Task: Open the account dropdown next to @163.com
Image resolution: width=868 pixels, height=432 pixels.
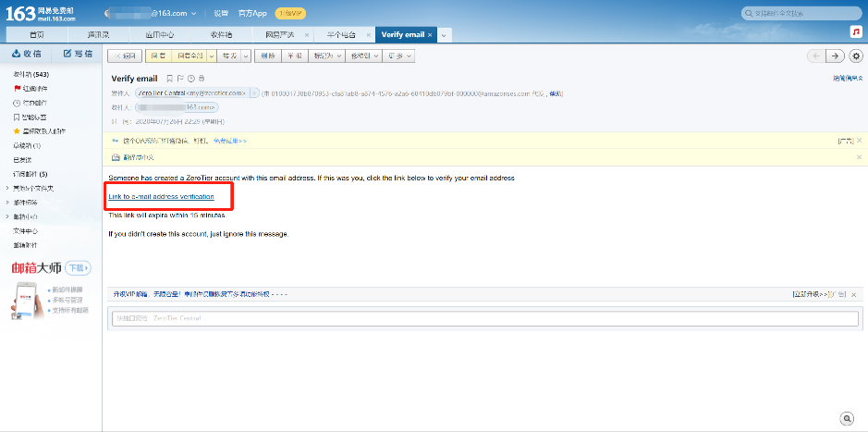Action: [x=192, y=13]
